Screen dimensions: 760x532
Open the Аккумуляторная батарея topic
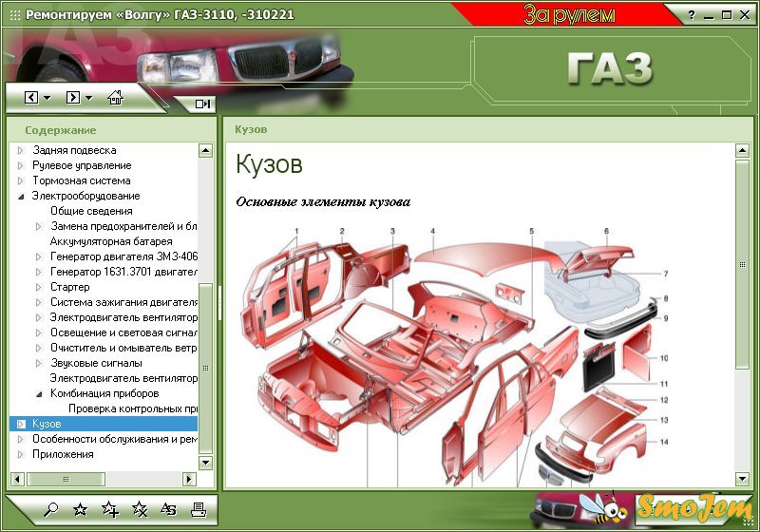coord(111,241)
